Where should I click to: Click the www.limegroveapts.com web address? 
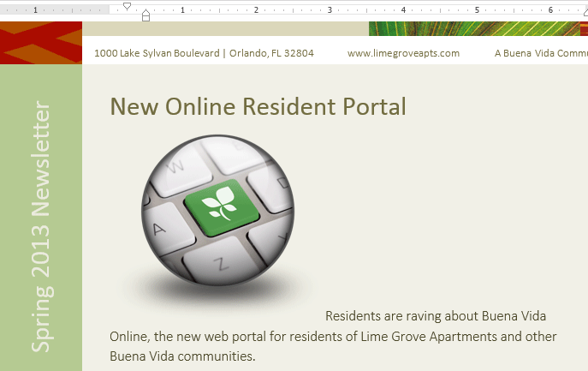pos(403,53)
